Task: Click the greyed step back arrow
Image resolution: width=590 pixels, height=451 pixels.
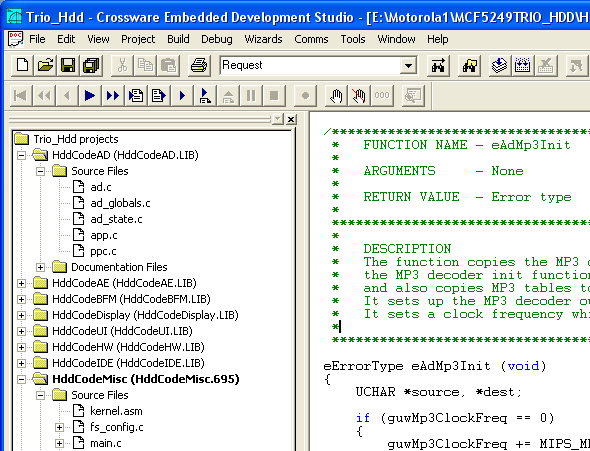Action: click(67, 96)
